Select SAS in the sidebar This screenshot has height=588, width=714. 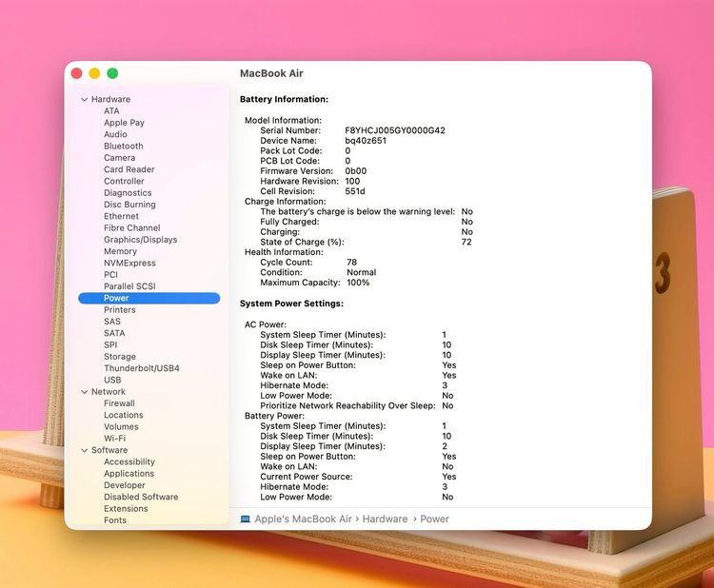click(112, 322)
